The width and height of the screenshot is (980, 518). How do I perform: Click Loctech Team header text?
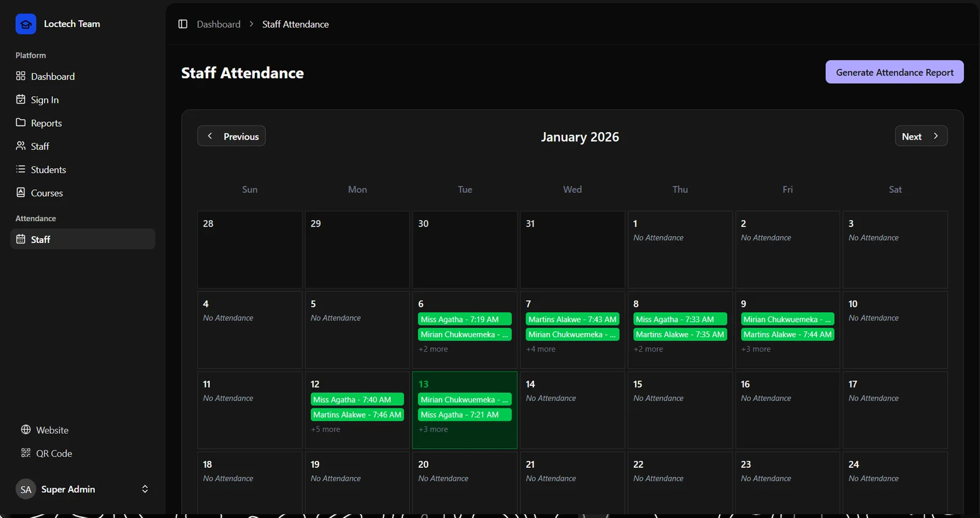(x=72, y=24)
